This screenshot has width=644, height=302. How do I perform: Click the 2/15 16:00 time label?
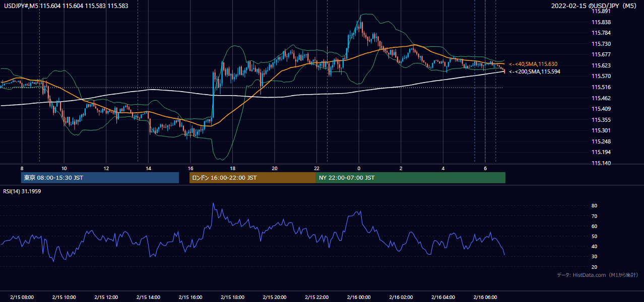click(x=190, y=297)
